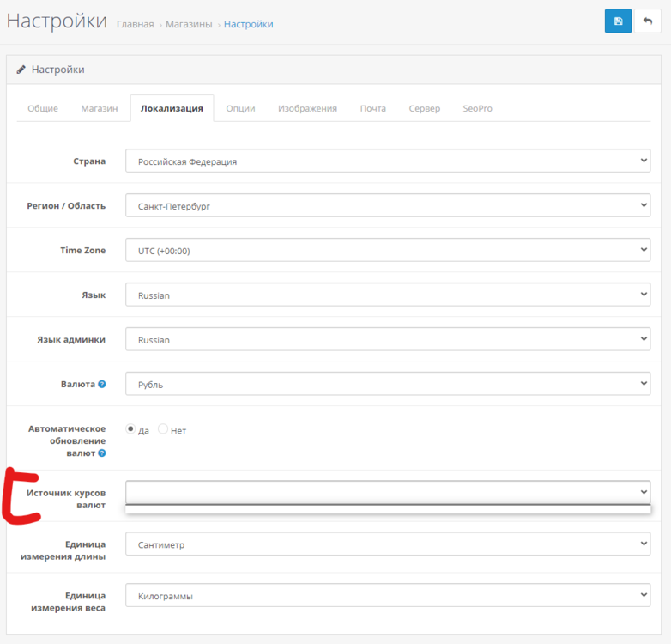Open the Страна dropdown

pyautogui.click(x=388, y=161)
